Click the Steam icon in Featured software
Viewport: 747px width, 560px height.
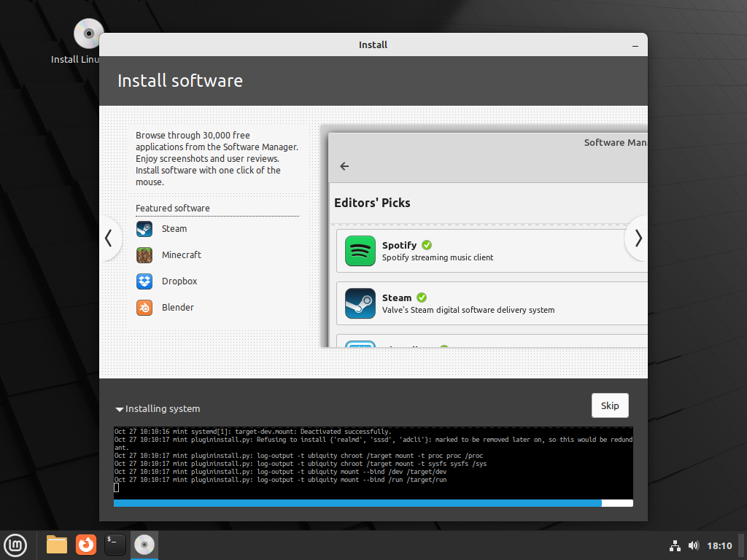click(x=144, y=229)
